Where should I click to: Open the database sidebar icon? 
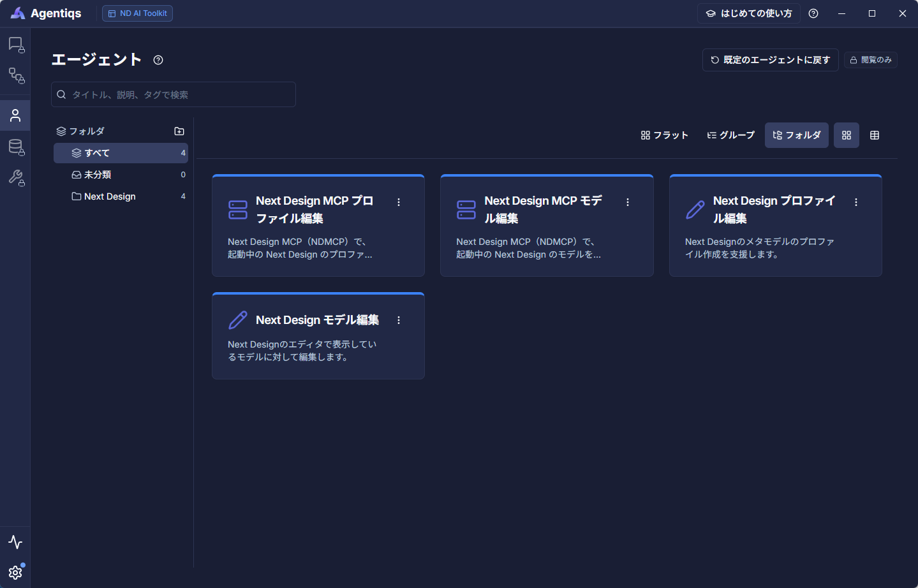(16, 147)
